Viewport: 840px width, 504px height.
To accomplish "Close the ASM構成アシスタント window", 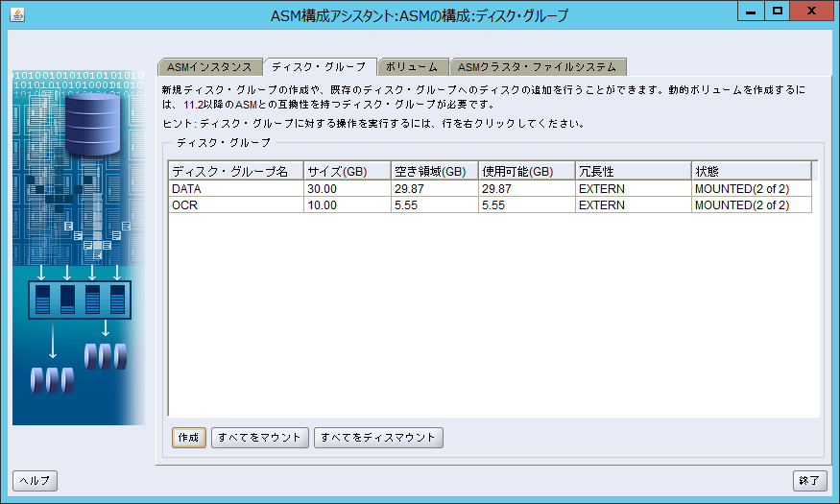I will click(x=811, y=11).
